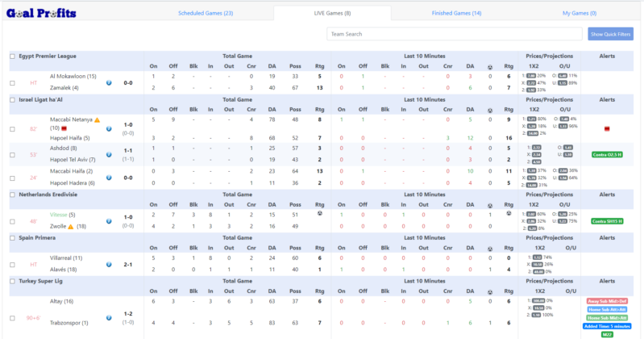Tick the Turkey Super Lig checkbox
Image resolution: width=644 pixels, height=339 pixels.
pyautogui.click(x=12, y=282)
